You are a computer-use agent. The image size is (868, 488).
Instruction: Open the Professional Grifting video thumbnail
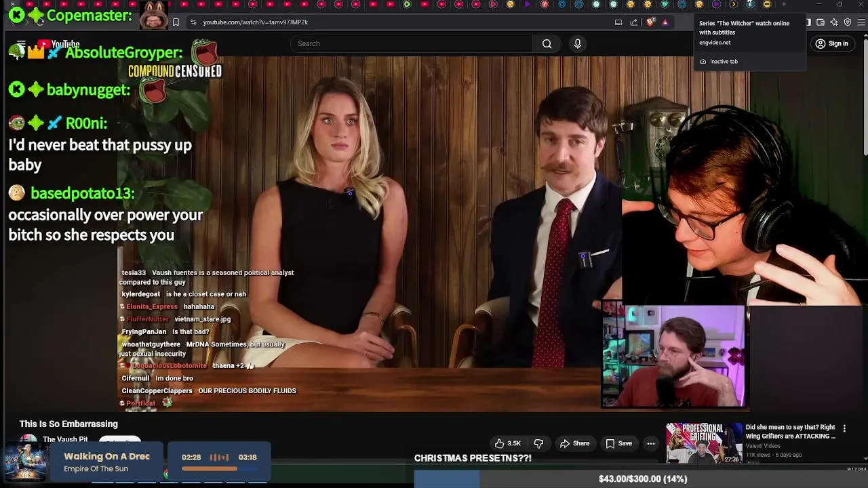pyautogui.click(x=704, y=443)
